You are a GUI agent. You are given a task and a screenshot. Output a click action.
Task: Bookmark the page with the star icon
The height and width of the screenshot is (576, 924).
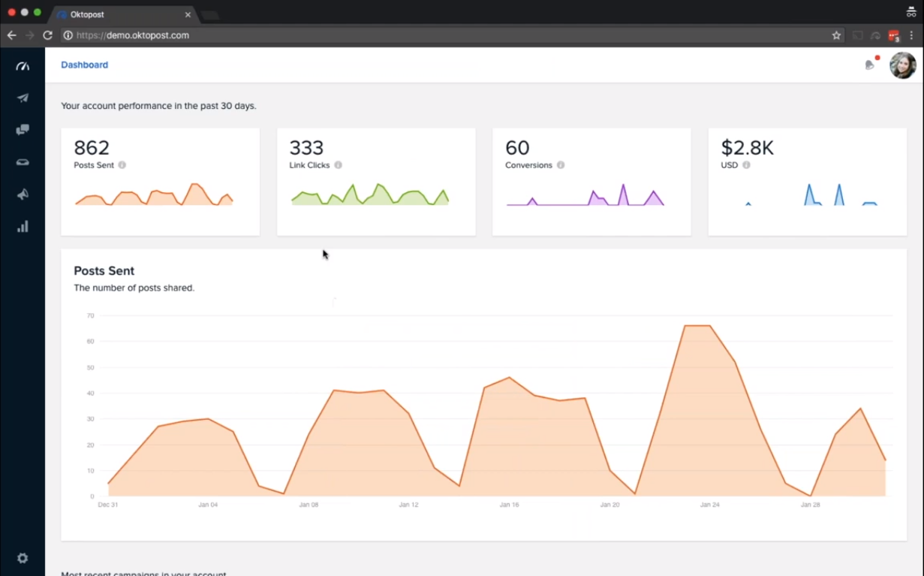(x=836, y=35)
